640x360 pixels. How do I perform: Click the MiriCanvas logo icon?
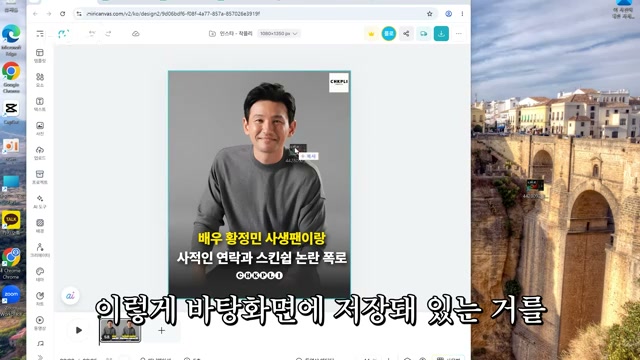point(63,34)
